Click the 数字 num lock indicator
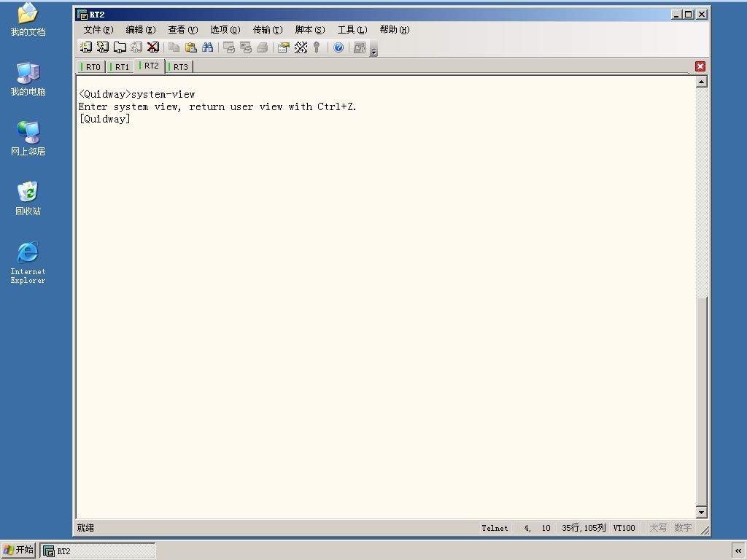The height and width of the screenshot is (560, 747). pyautogui.click(x=683, y=528)
